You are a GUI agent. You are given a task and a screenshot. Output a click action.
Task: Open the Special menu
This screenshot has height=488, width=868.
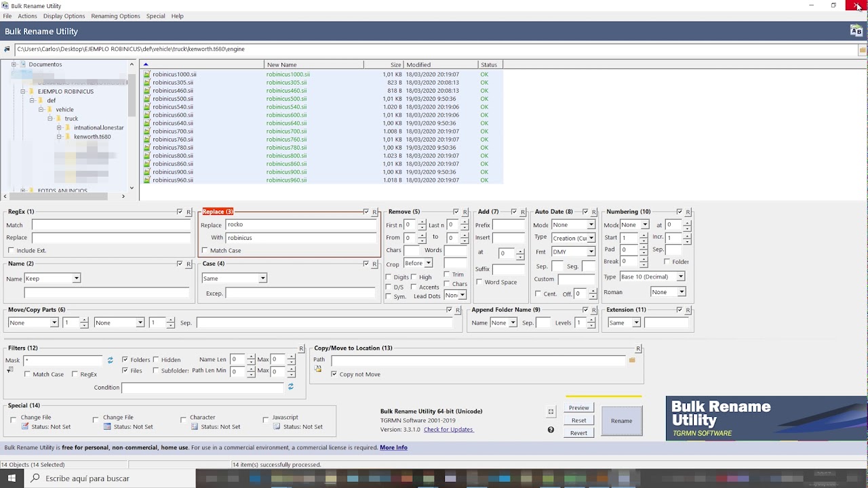155,16
